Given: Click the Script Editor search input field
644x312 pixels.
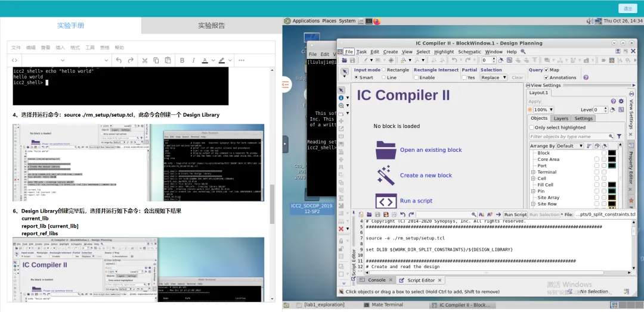Looking at the screenshot, I should point(447,214).
